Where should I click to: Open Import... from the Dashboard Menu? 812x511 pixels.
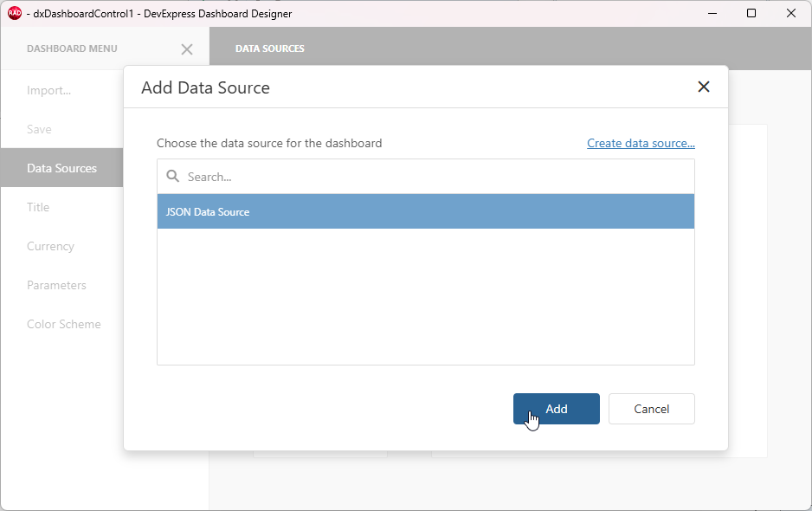tap(48, 90)
